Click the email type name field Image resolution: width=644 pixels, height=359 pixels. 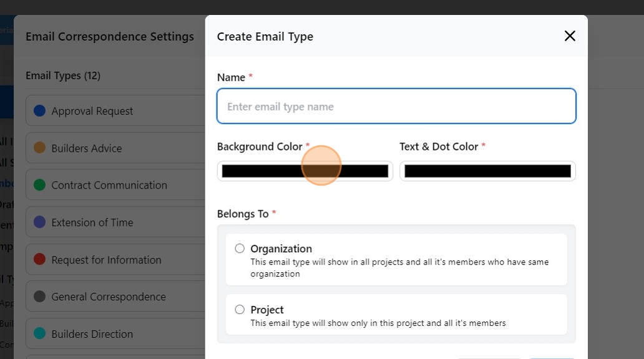click(x=396, y=106)
